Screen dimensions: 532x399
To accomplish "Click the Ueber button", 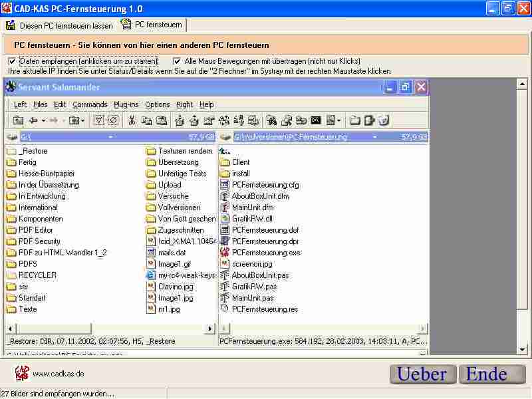I will tap(422, 374).
